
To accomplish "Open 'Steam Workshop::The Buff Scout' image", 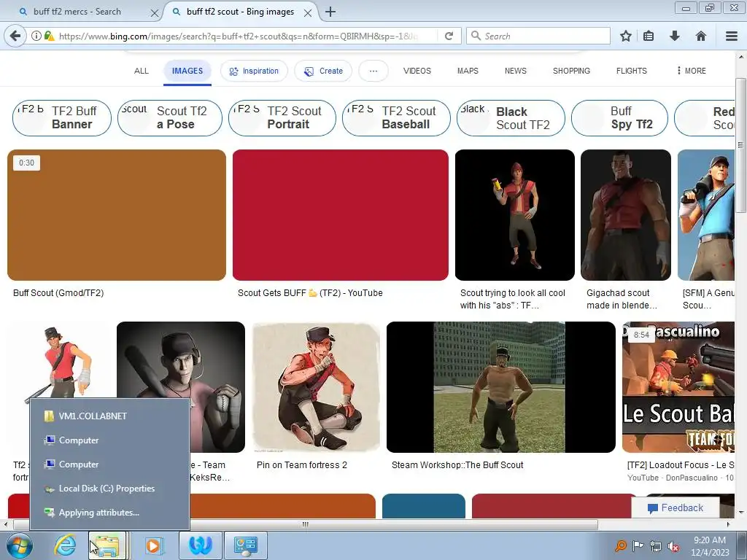I will coord(500,387).
